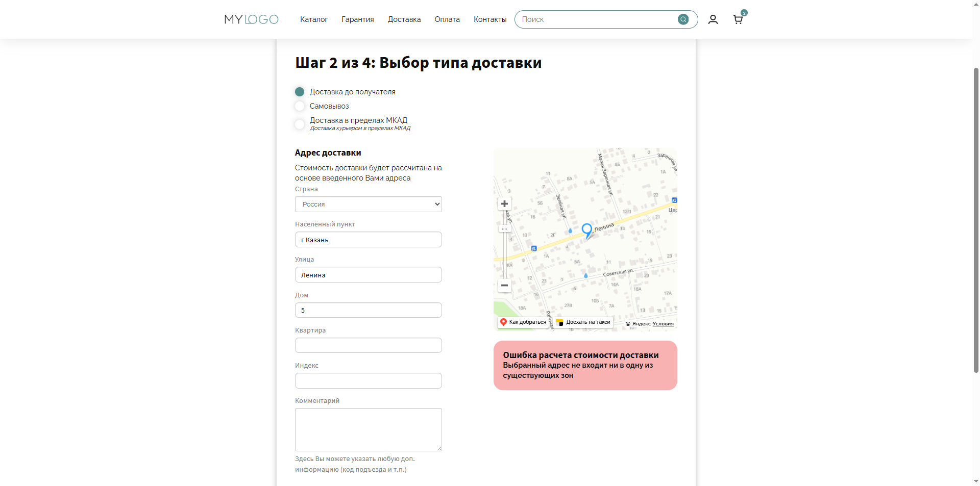980x486 pixels.
Task: Select "Самовывоз" radio option
Action: pos(300,106)
